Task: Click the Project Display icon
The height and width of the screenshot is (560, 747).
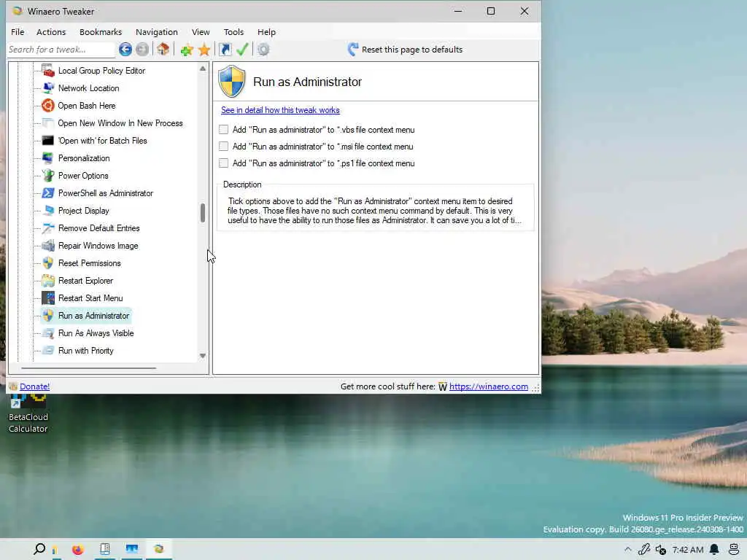Action: click(x=48, y=211)
